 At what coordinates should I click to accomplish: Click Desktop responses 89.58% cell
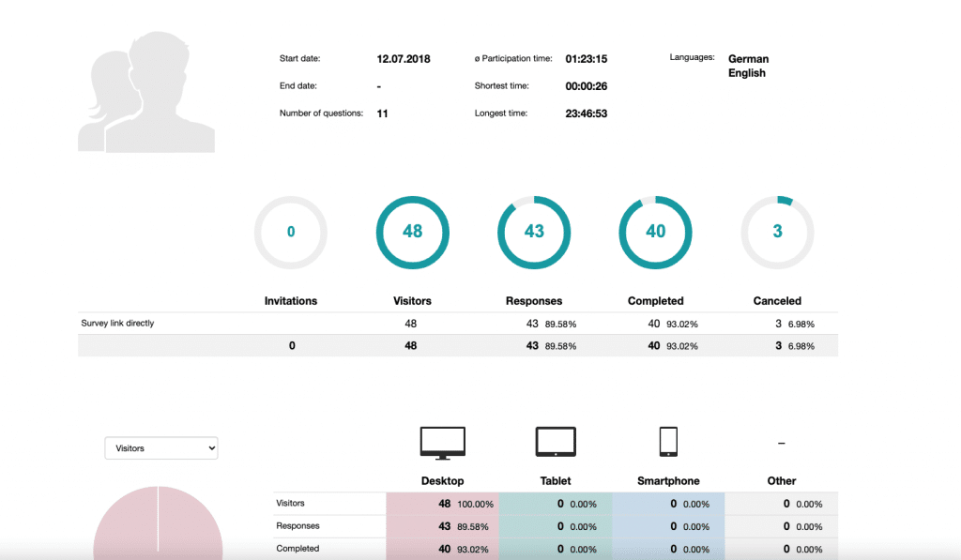[443, 526]
